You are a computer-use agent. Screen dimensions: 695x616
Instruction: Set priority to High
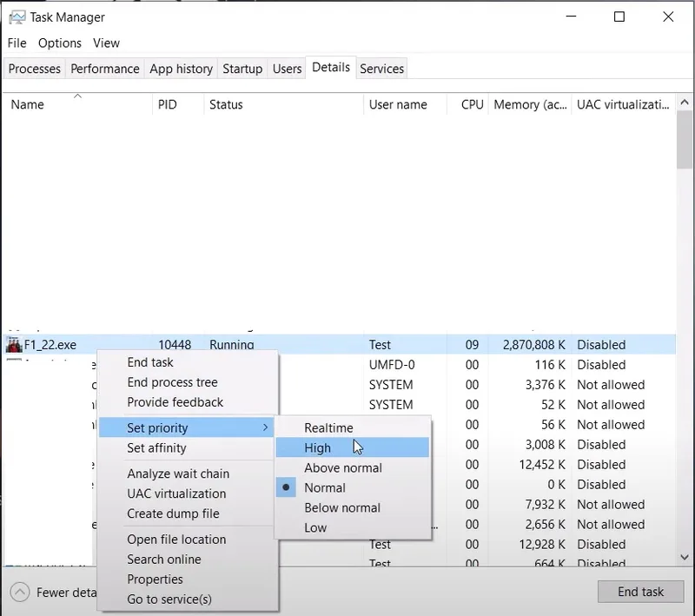pos(353,447)
